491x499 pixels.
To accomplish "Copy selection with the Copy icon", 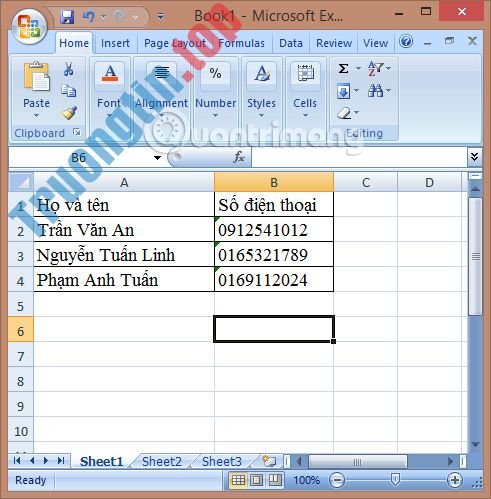I will pyautogui.click(x=68, y=91).
